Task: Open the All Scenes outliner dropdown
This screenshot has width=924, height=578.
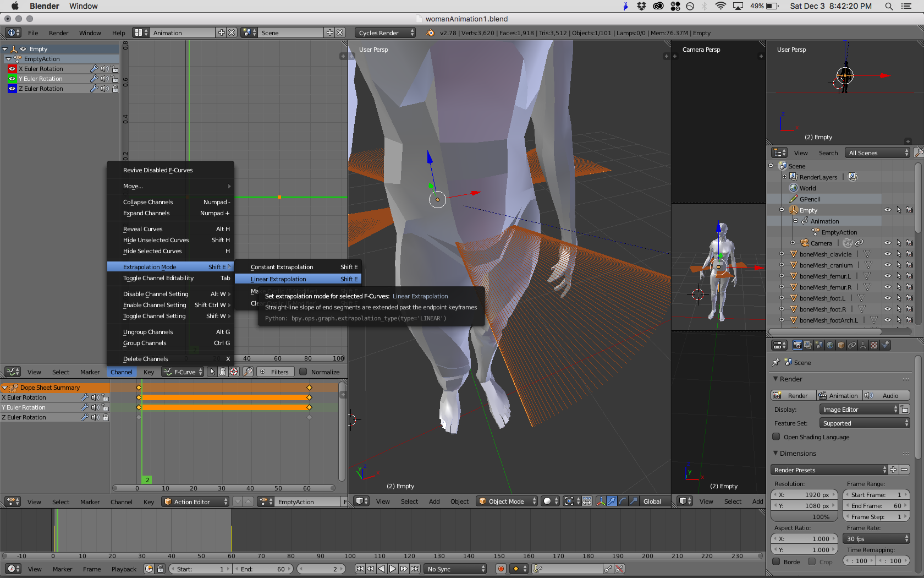Action: click(x=878, y=153)
